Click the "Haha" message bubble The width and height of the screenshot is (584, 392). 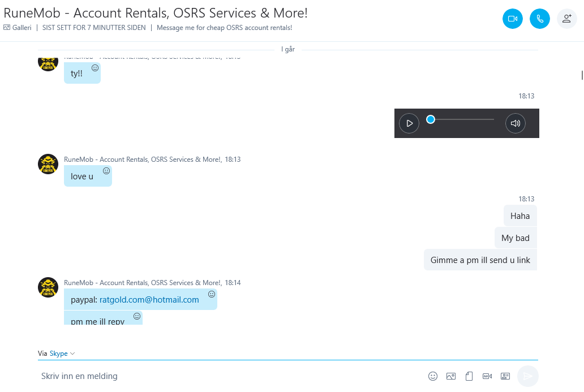pyautogui.click(x=520, y=216)
